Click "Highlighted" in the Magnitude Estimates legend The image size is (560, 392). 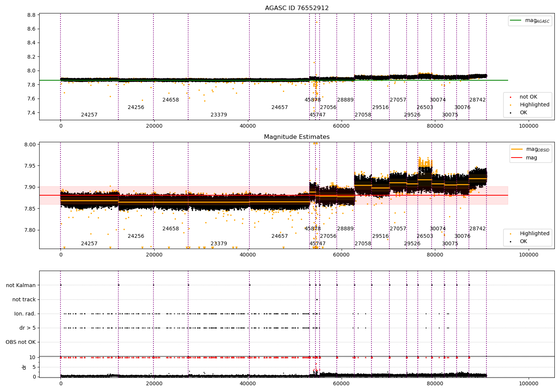[x=535, y=234]
